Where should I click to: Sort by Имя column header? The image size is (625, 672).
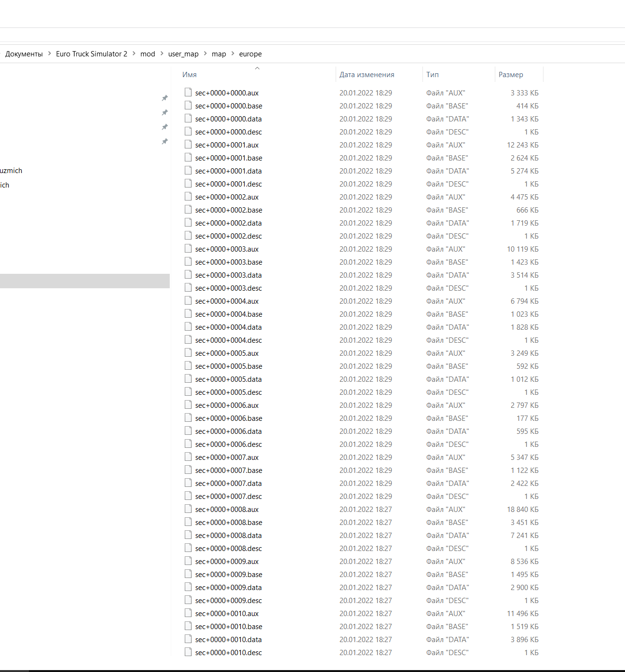[x=190, y=75]
